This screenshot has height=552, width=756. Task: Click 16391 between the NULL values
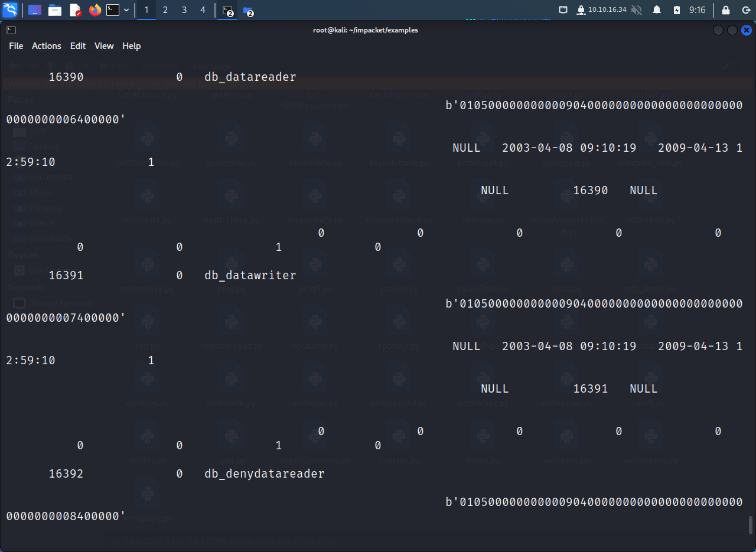click(x=591, y=388)
